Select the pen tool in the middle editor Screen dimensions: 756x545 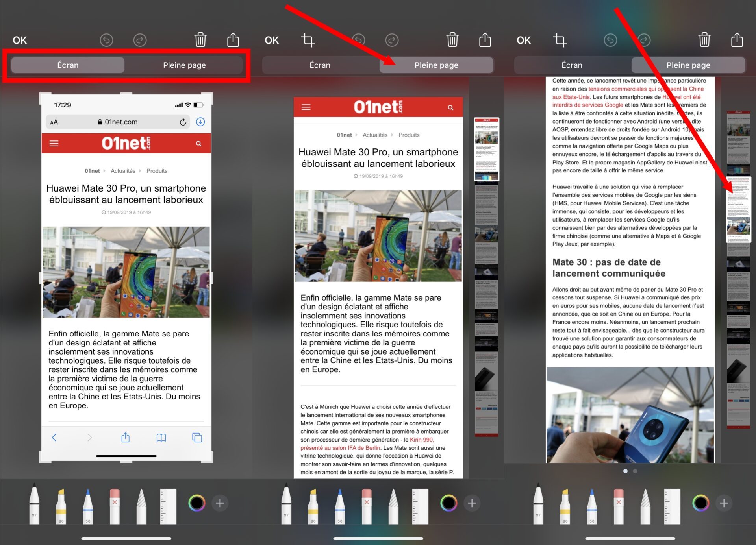coord(286,504)
